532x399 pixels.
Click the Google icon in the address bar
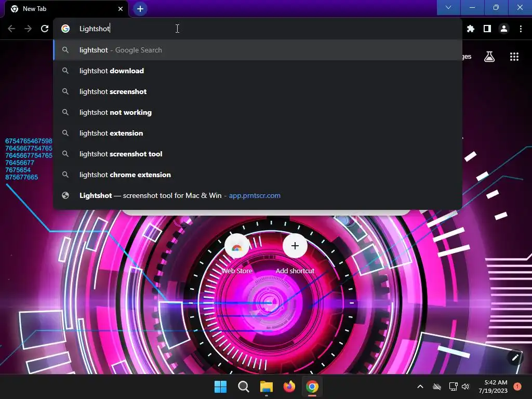pyautogui.click(x=65, y=29)
